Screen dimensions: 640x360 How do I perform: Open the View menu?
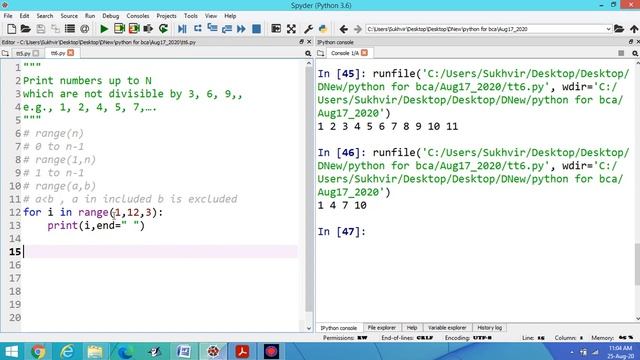(211, 16)
